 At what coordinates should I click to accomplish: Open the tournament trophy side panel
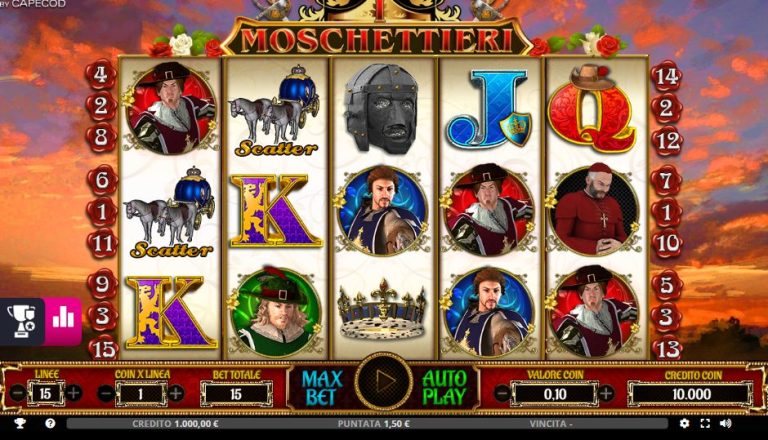[x=22, y=321]
